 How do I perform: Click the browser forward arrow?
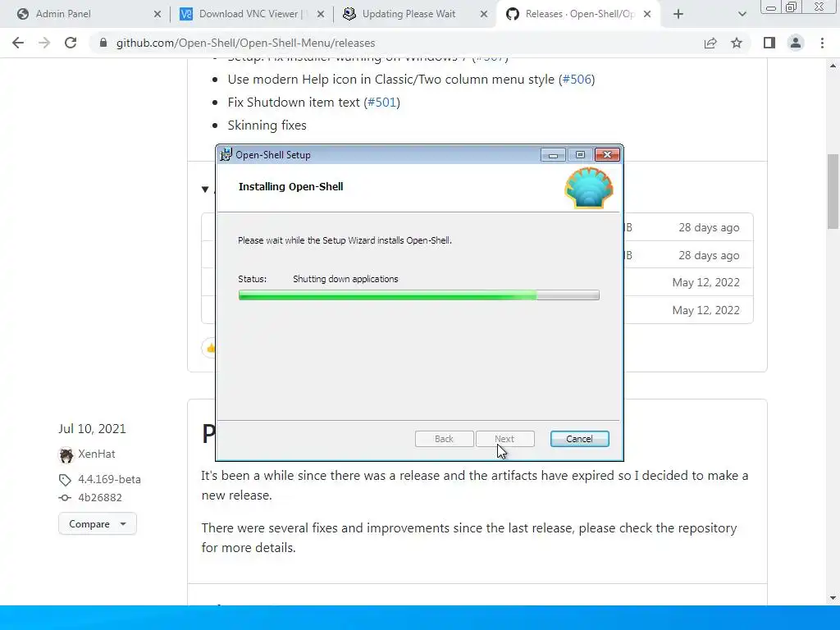coord(44,43)
